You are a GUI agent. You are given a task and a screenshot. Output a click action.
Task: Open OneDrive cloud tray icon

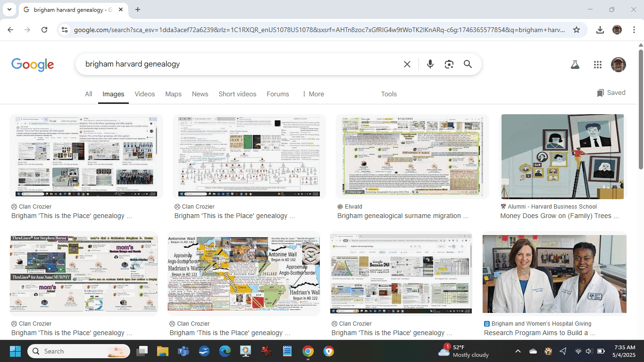coord(533,351)
